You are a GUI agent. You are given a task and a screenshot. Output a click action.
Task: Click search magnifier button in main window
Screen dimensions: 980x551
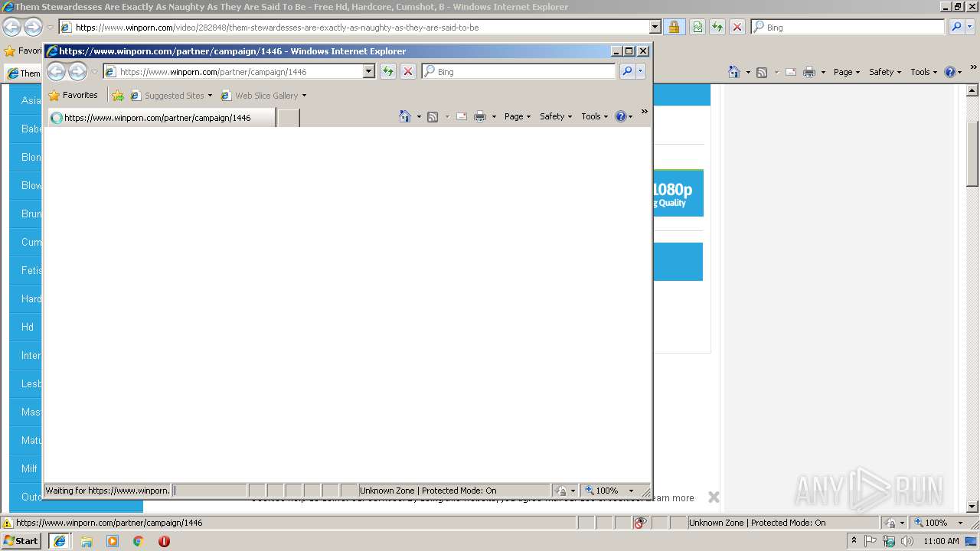pyautogui.click(x=956, y=27)
